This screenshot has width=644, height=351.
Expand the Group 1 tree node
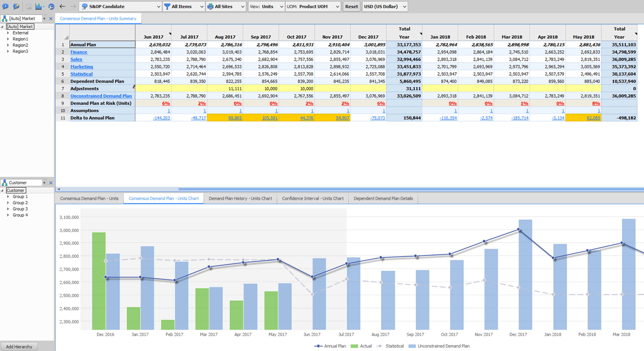click(x=8, y=196)
